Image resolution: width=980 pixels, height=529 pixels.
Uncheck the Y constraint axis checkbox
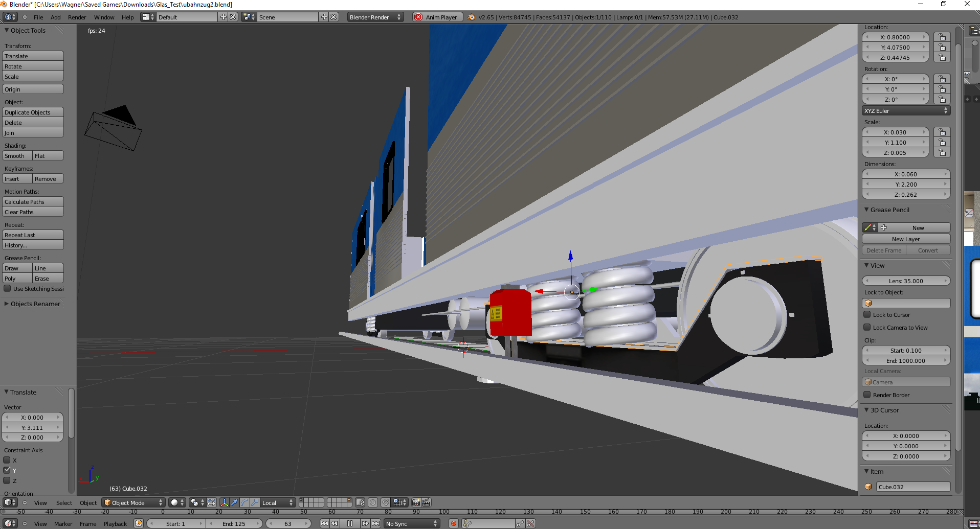[x=7, y=470]
